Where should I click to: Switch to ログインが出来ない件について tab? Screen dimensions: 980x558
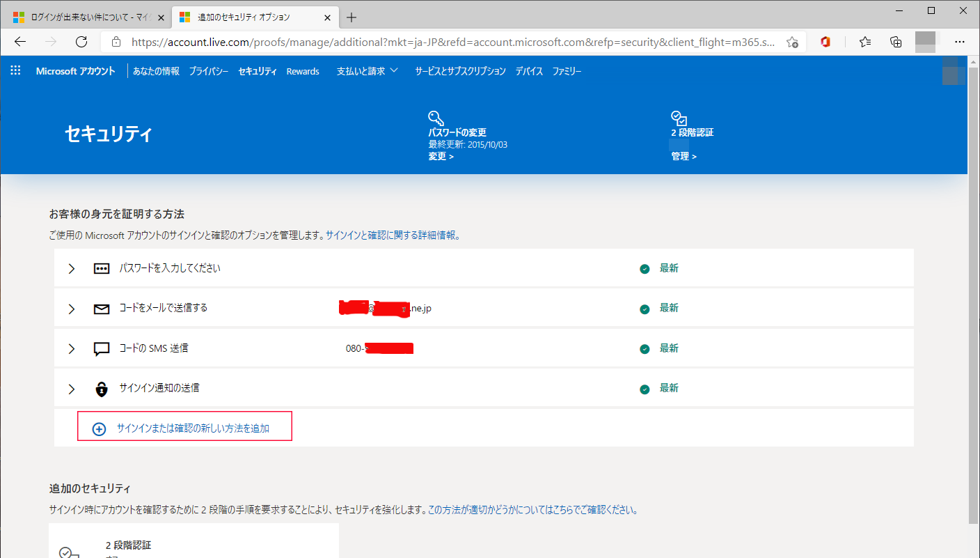point(88,17)
